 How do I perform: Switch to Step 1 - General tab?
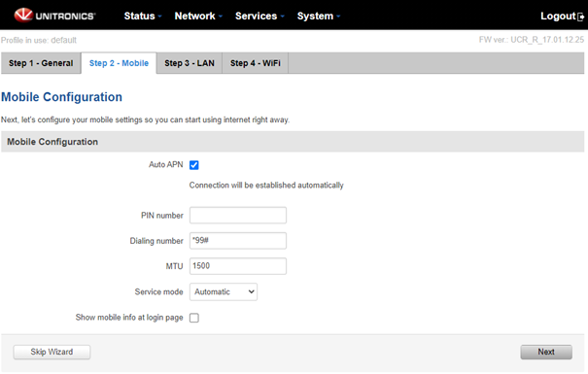coord(41,63)
